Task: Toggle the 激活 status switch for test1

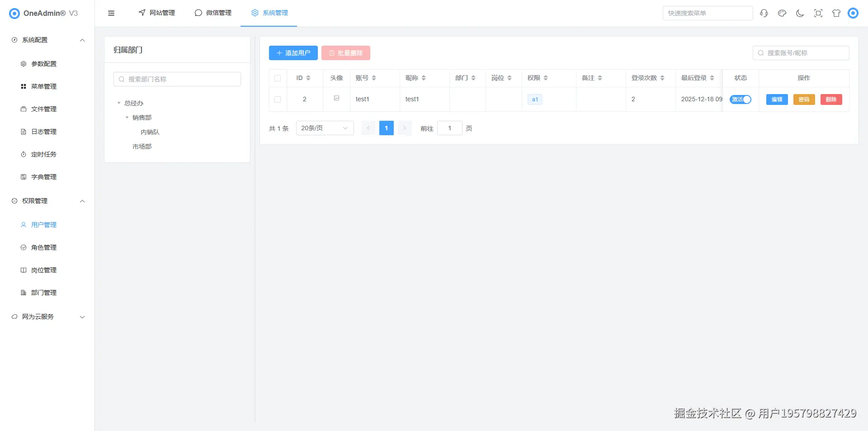Action: 741,99
